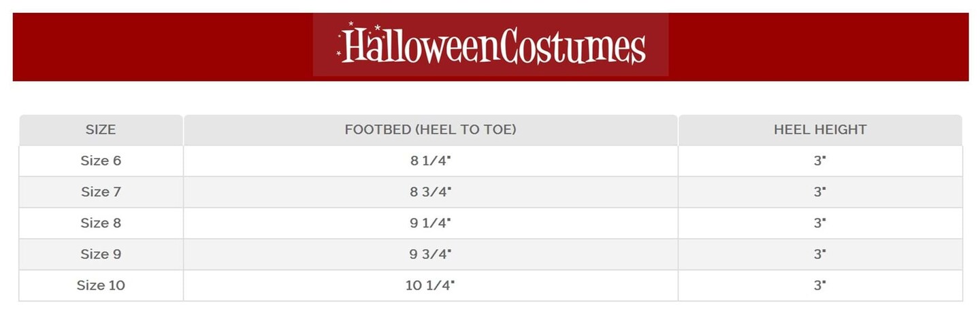The height and width of the screenshot is (320, 980).
Task: Click the HEEL HEIGHT column header
Action: pyautogui.click(x=820, y=129)
